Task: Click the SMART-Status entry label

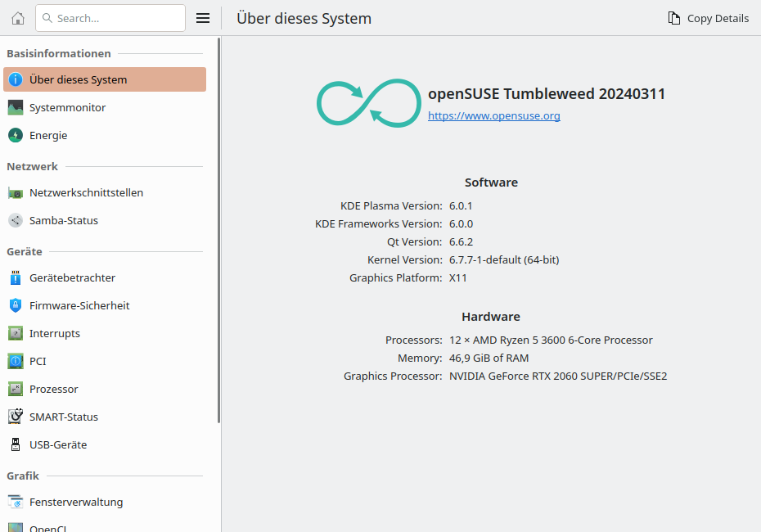Action: (x=64, y=417)
